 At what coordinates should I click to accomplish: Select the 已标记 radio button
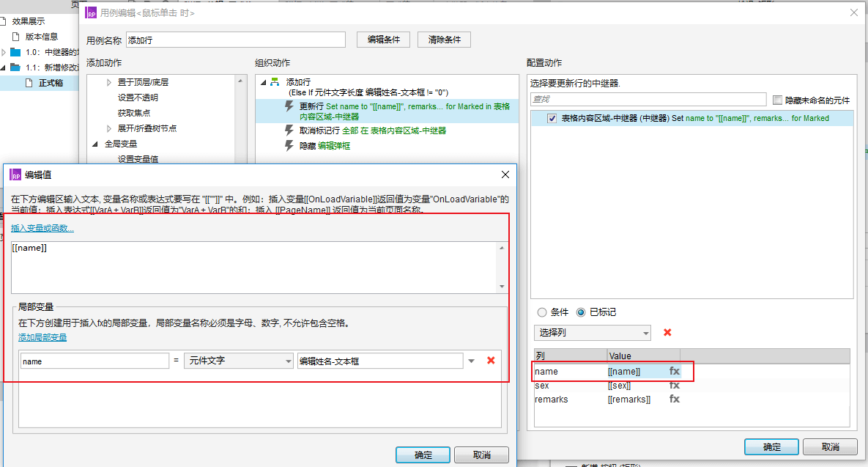point(581,312)
